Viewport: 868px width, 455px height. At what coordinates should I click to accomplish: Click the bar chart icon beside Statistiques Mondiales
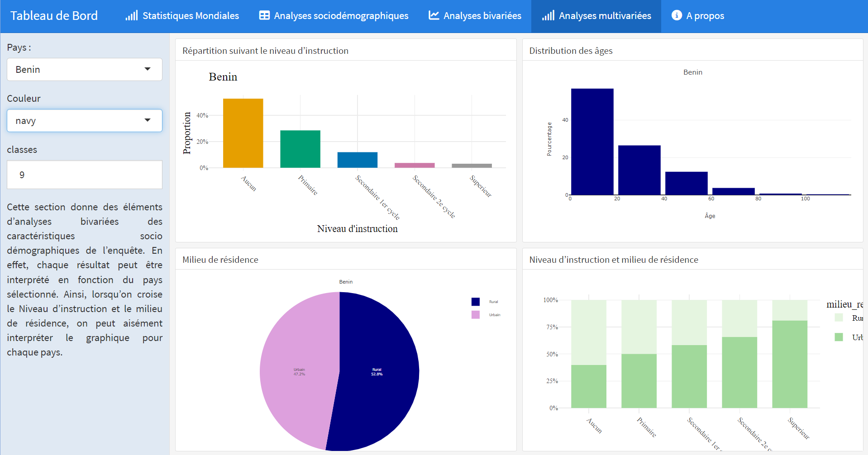[x=131, y=16]
